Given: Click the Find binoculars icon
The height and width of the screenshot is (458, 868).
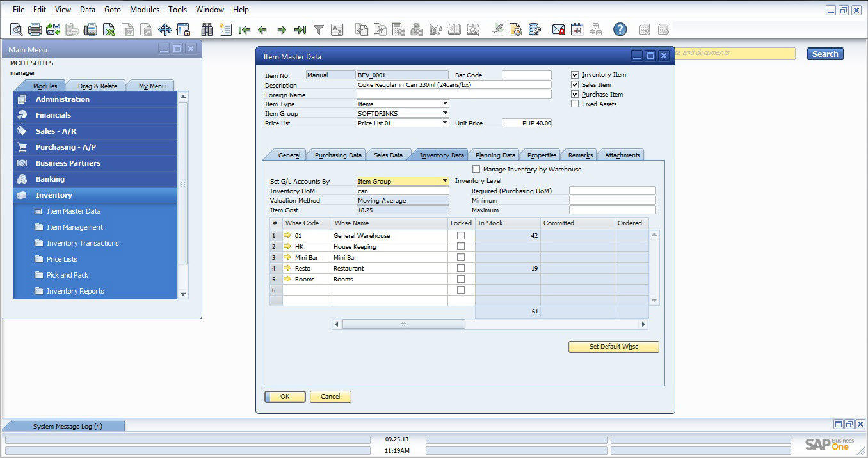Looking at the screenshot, I should tap(207, 29).
